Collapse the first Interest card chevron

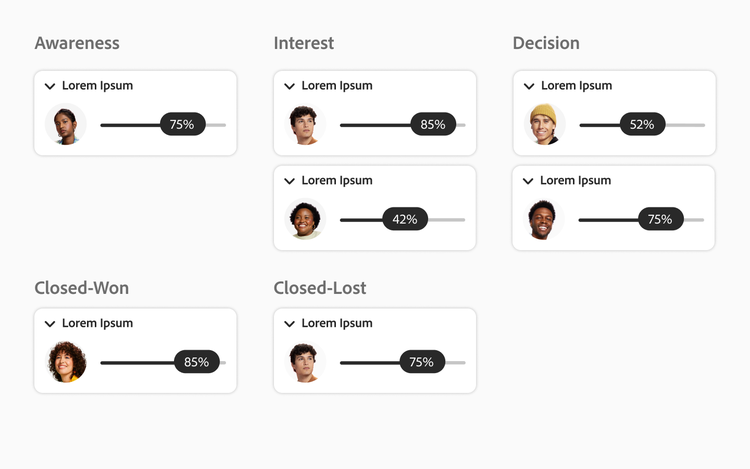coord(290,86)
